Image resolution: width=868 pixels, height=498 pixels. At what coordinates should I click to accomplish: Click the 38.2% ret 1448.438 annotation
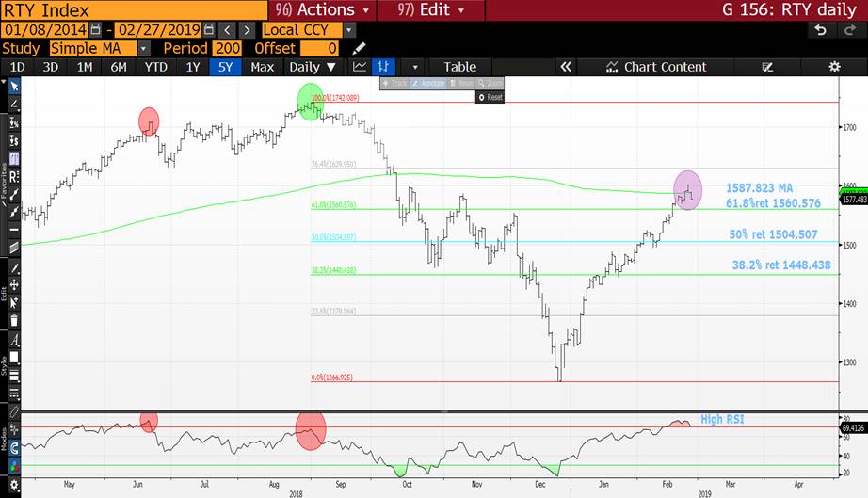tap(781, 265)
